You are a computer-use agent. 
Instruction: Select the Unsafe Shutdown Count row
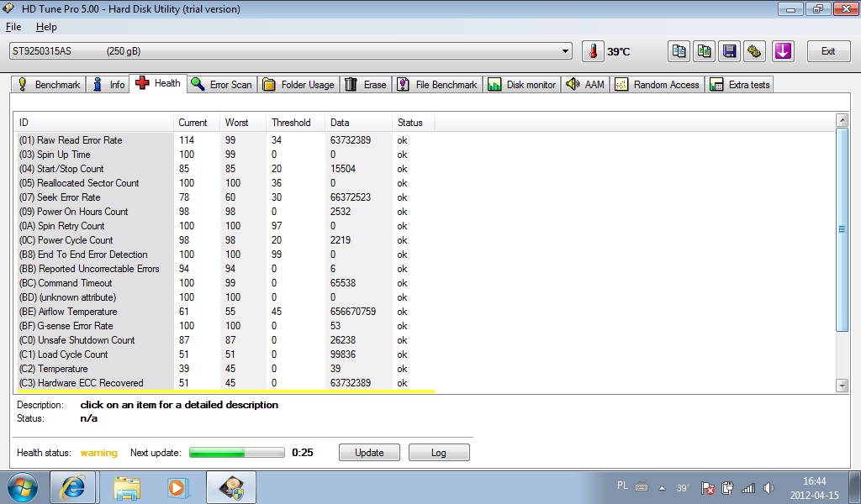click(x=225, y=340)
